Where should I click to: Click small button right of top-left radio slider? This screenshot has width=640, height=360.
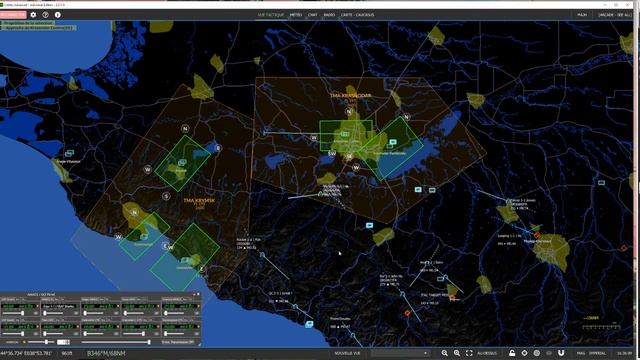coord(36,313)
